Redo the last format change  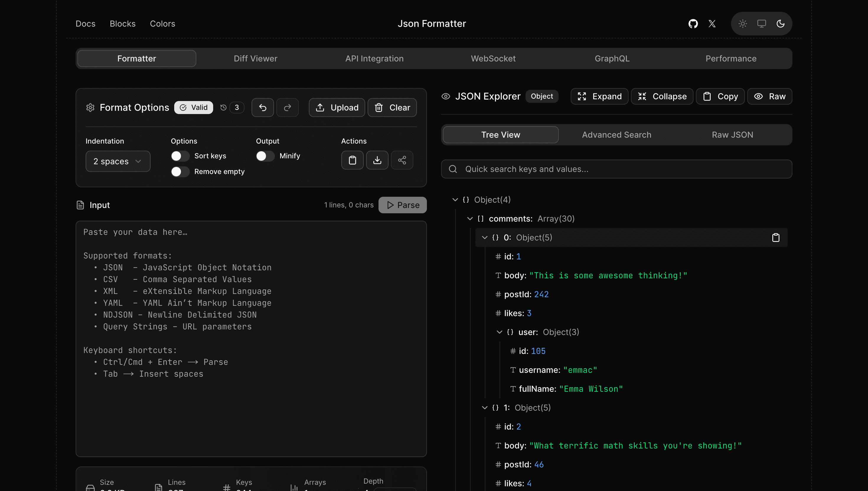click(288, 107)
